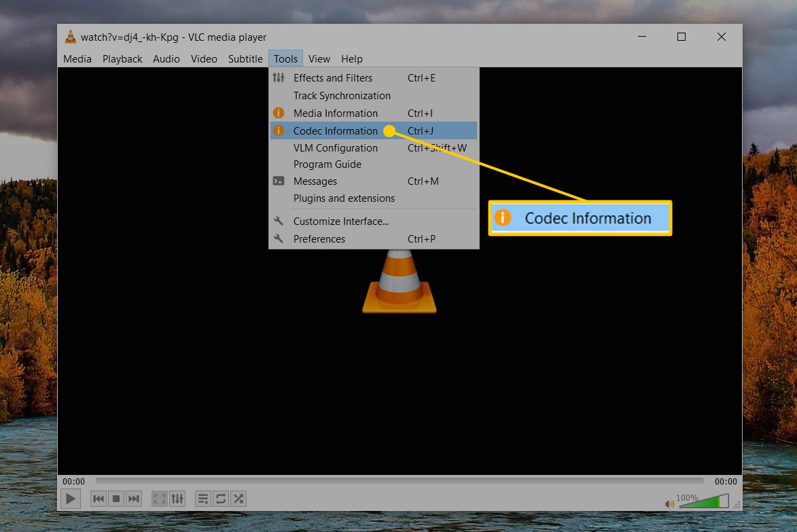Open the Audio menu

coord(166,59)
